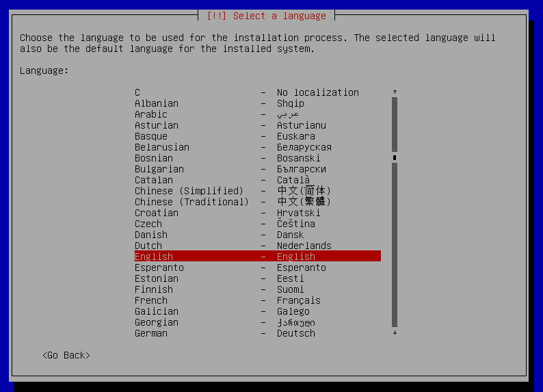Viewport: 543px width, 392px height.
Task: Pick Czech - Čeština entry
Action: tap(258, 224)
